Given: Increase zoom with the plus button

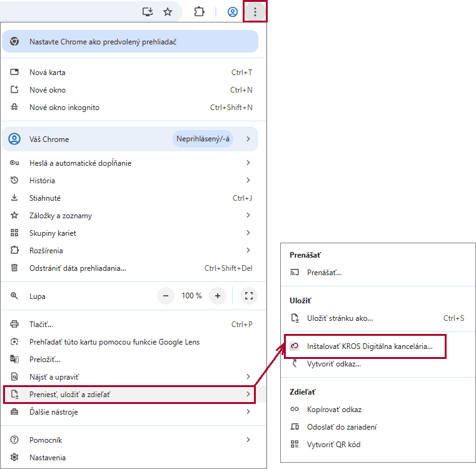Looking at the screenshot, I should 218,296.
